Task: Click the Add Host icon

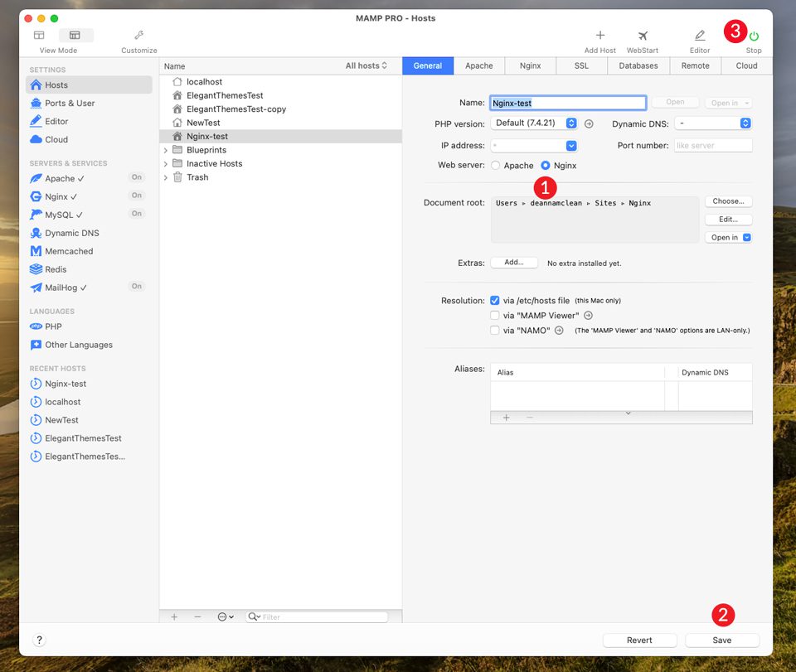Action: pos(599,36)
